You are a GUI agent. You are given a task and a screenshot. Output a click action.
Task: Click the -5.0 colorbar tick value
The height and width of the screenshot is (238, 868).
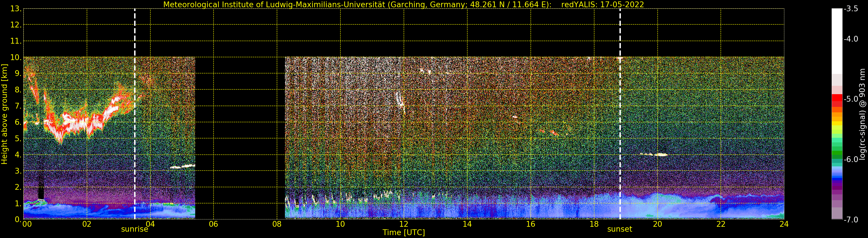pyautogui.click(x=850, y=99)
